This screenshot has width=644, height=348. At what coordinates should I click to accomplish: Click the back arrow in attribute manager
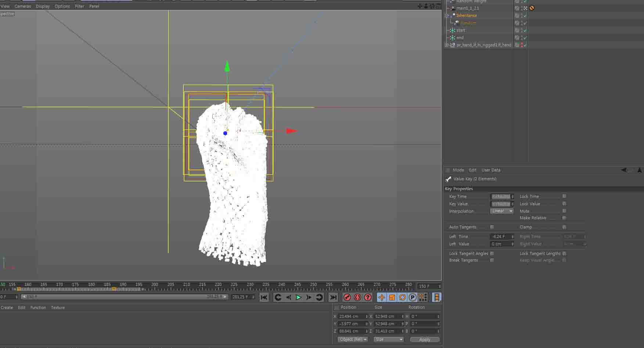tap(623, 170)
